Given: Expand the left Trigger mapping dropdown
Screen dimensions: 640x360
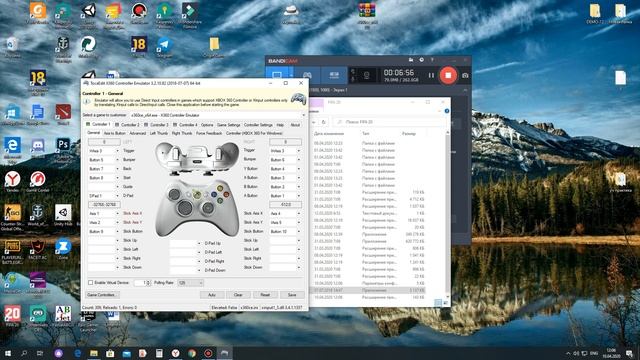Looking at the screenshot, I should click(x=118, y=151).
